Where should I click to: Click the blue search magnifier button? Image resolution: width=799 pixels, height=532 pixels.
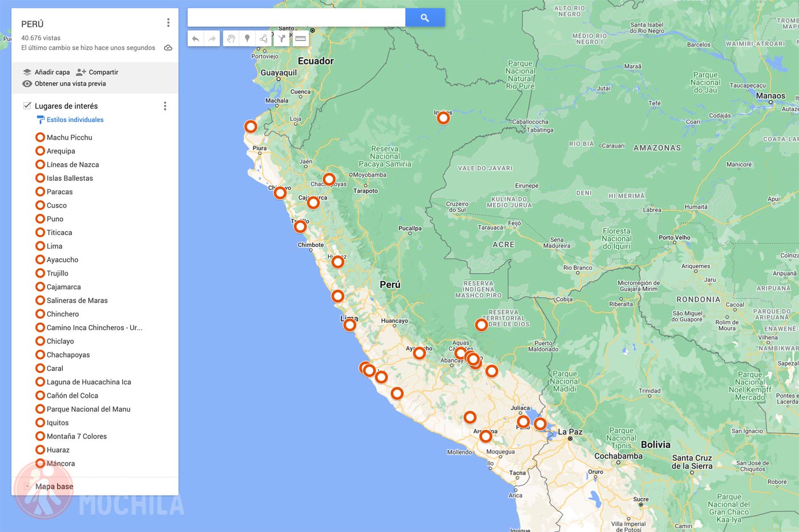pyautogui.click(x=425, y=18)
